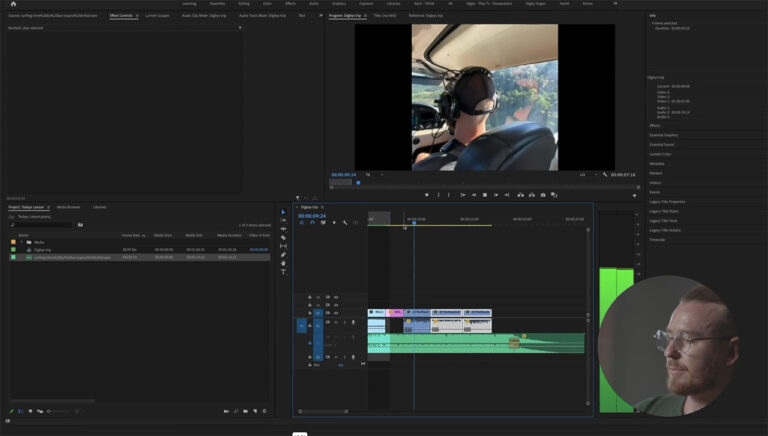This screenshot has width=768, height=436.
Task: Click Automate to Sequence icon
Action: tap(226, 411)
